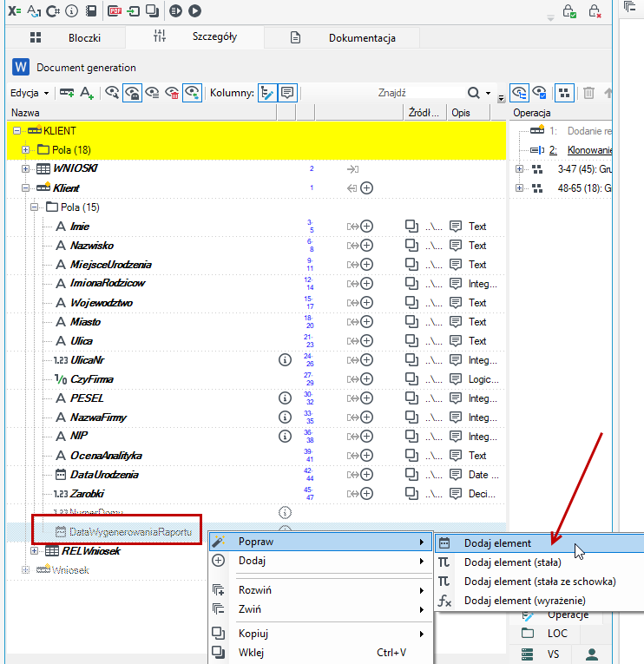Select the Imie field row
Image resolution: width=644 pixels, height=664 pixels.
(256, 227)
